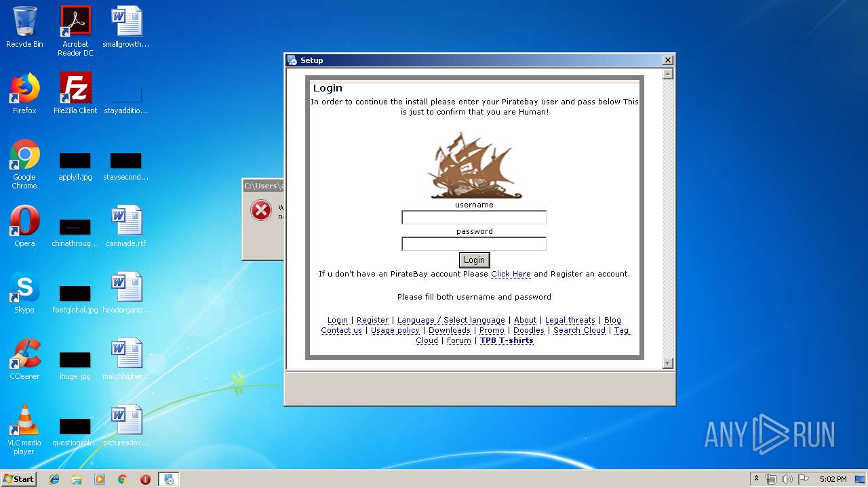Launch Firefox from the desktop
The height and width of the screenshot is (488, 868).
point(24,94)
